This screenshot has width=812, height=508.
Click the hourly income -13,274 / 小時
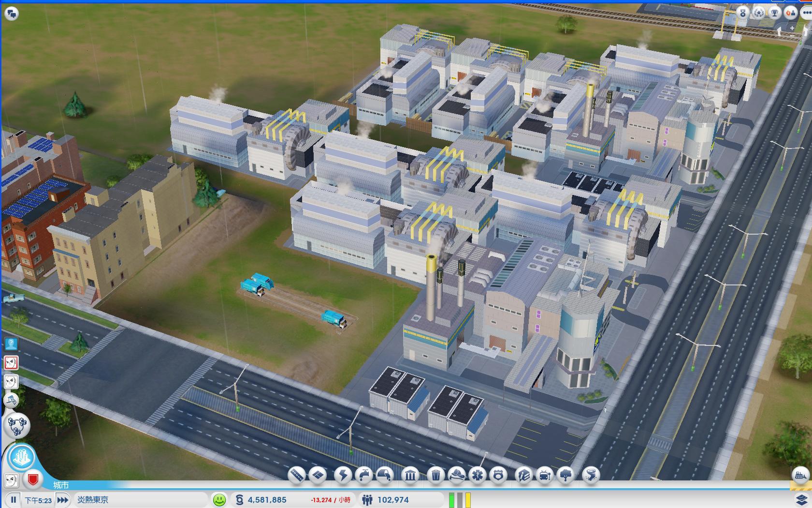point(331,500)
